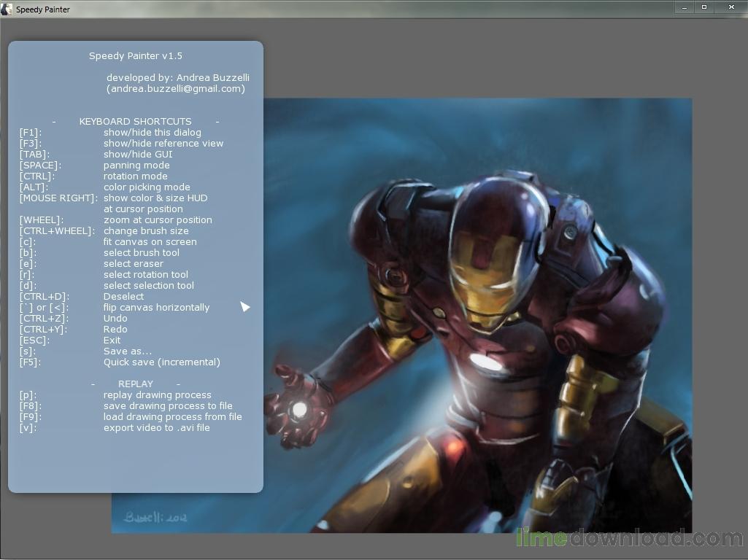Click 'Exit' entry in shortcuts list
Screen dimensions: 748x560
(x=112, y=341)
